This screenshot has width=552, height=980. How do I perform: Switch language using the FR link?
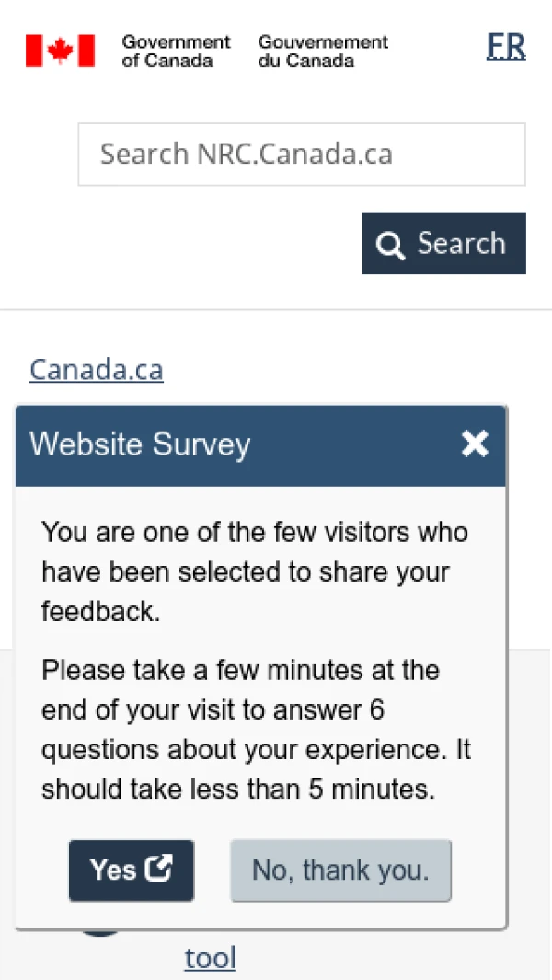coord(506,46)
